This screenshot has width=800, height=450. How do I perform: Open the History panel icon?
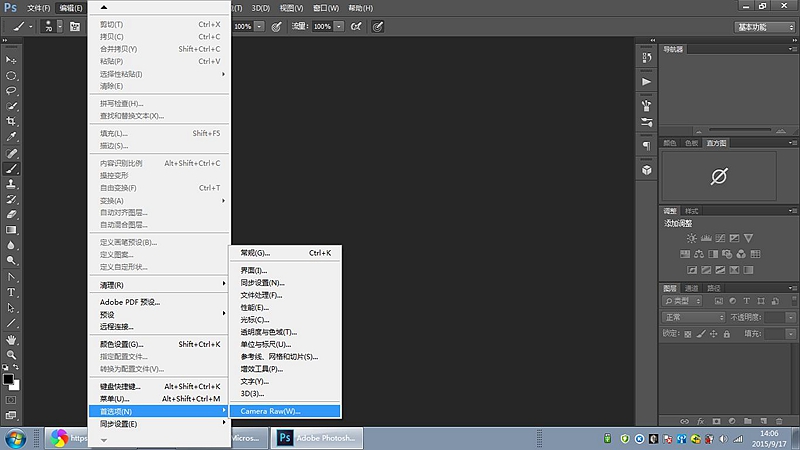point(646,57)
